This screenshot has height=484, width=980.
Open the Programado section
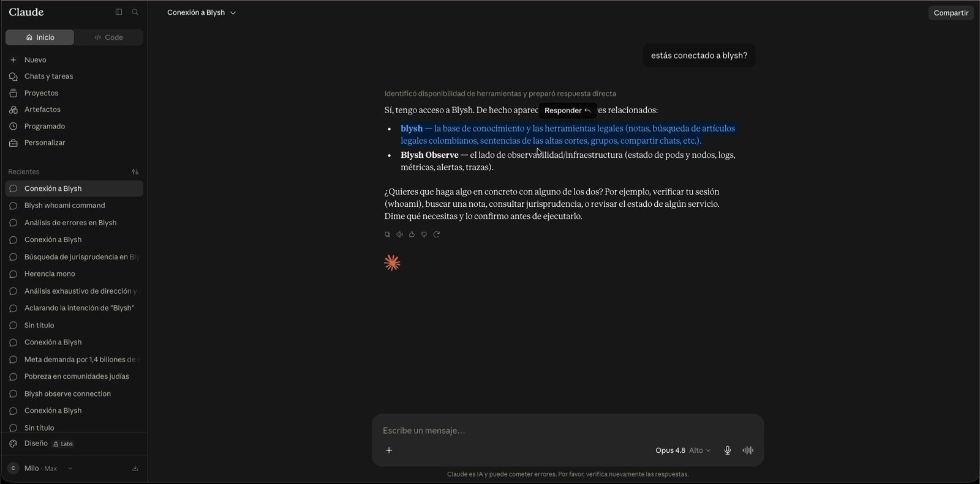pyautogui.click(x=74, y=126)
